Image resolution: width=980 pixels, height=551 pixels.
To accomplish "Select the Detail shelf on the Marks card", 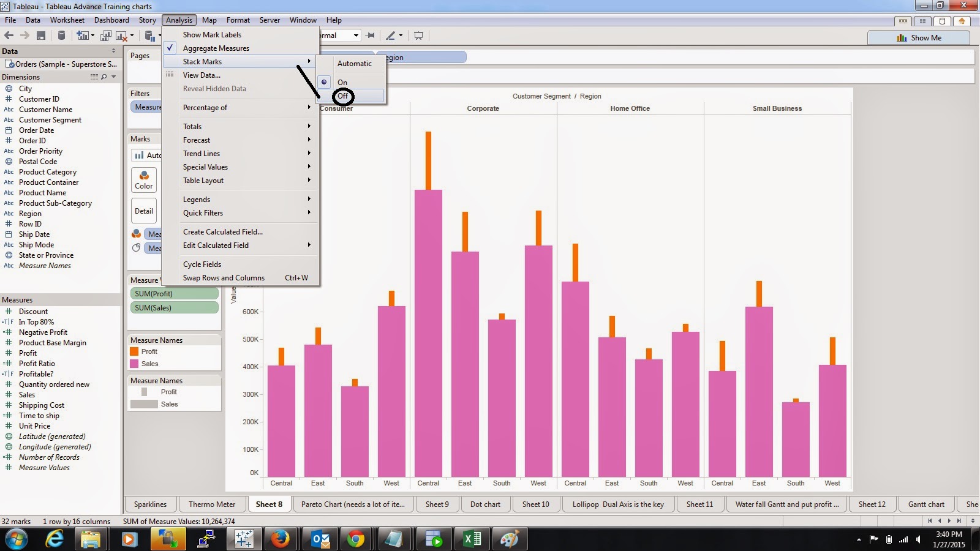I will (x=143, y=211).
